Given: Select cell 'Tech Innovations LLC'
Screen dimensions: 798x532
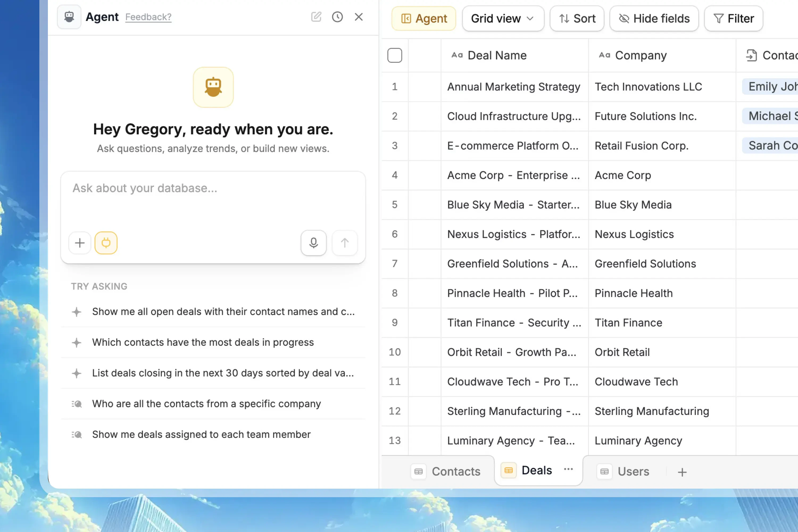Looking at the screenshot, I should (x=662, y=87).
